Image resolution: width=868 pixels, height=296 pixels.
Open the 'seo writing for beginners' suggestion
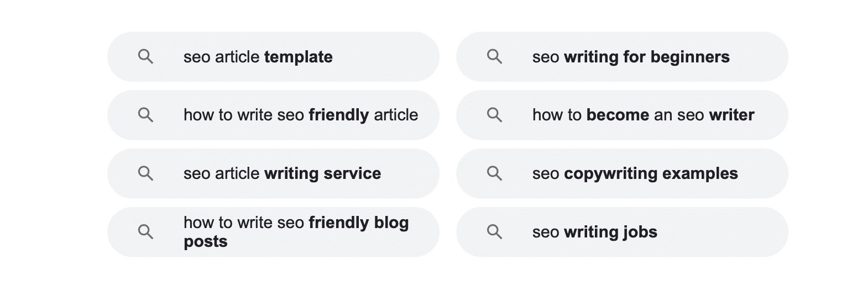tap(622, 57)
